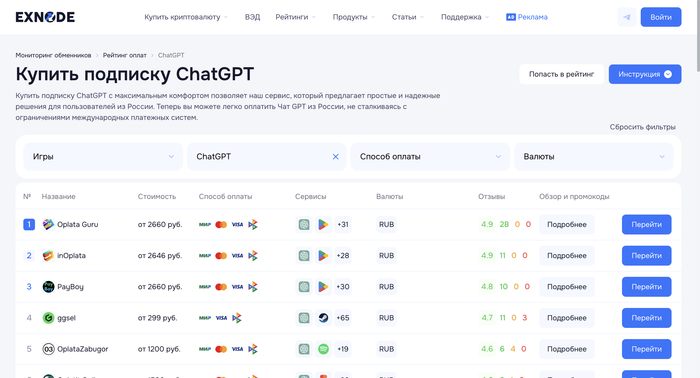
Task: Open the Валюты filter dropdown
Action: (x=594, y=157)
